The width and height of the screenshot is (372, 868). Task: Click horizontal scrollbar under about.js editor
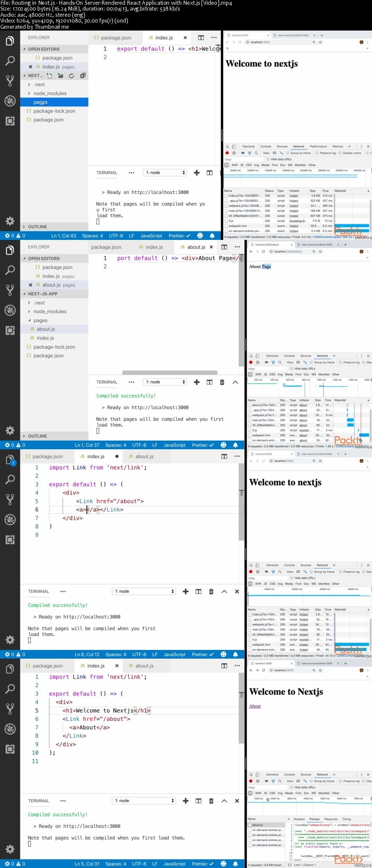click(170, 373)
